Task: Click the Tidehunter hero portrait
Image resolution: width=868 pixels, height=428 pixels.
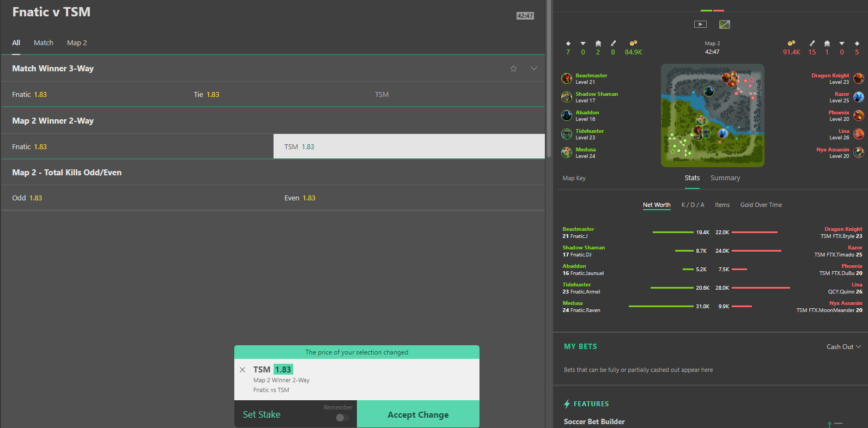Action: coord(567,134)
